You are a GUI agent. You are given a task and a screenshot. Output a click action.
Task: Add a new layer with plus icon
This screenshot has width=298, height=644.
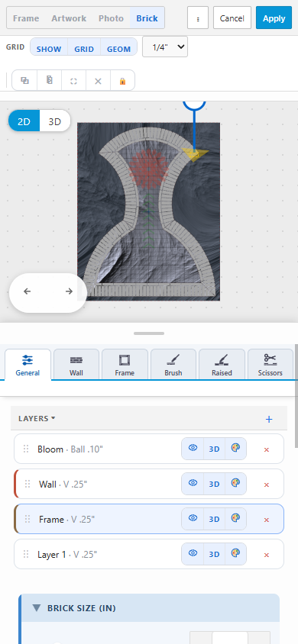coord(269,419)
